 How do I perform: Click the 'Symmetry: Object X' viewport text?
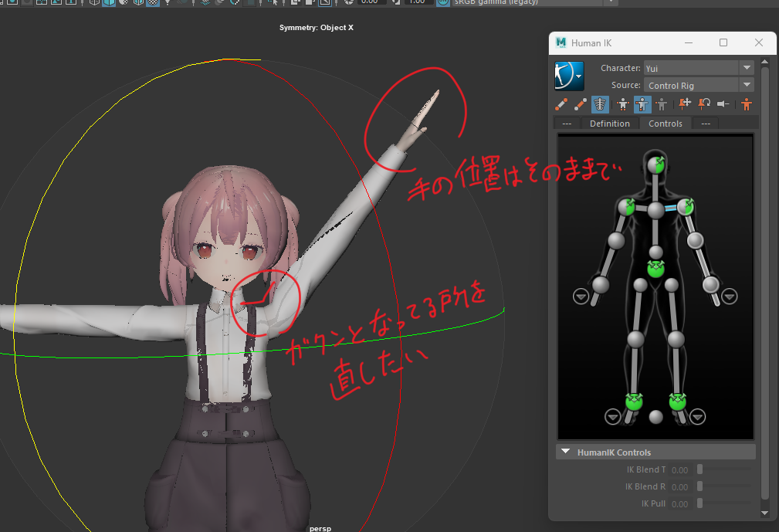[317, 27]
